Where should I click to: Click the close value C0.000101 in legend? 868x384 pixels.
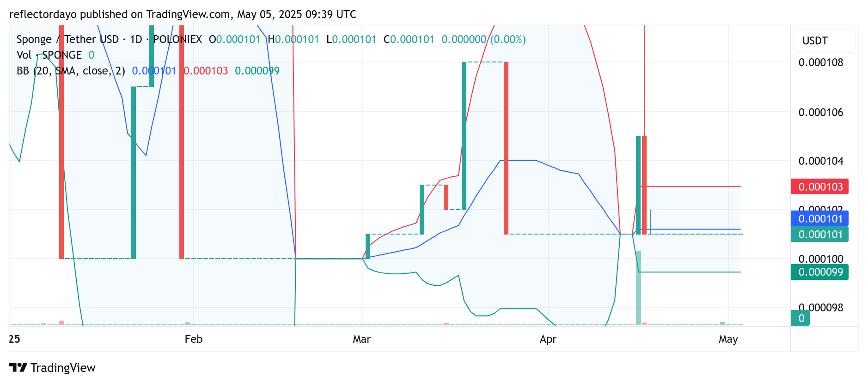409,39
